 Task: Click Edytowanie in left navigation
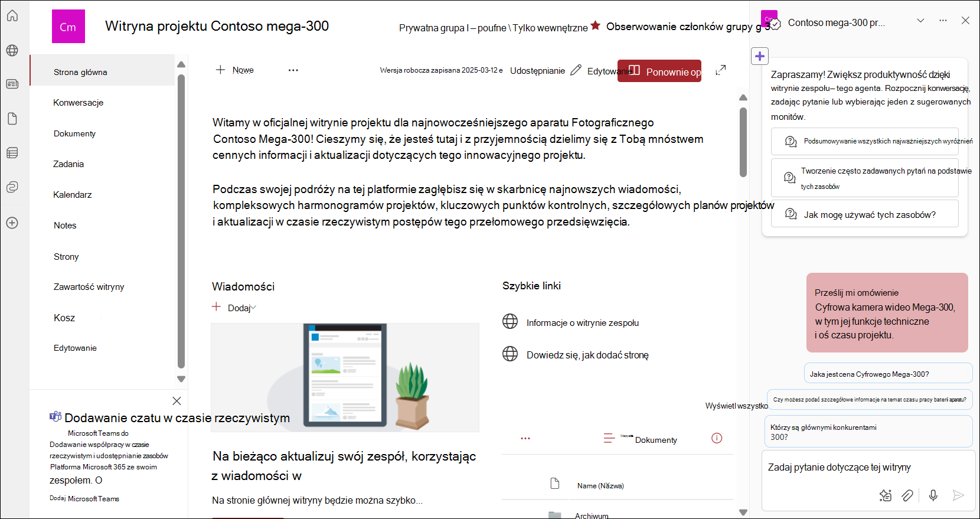tap(75, 348)
